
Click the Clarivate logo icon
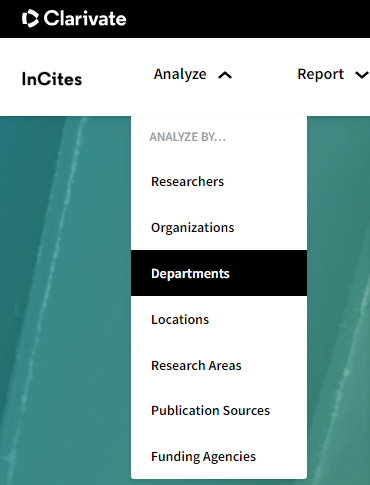coord(30,18)
